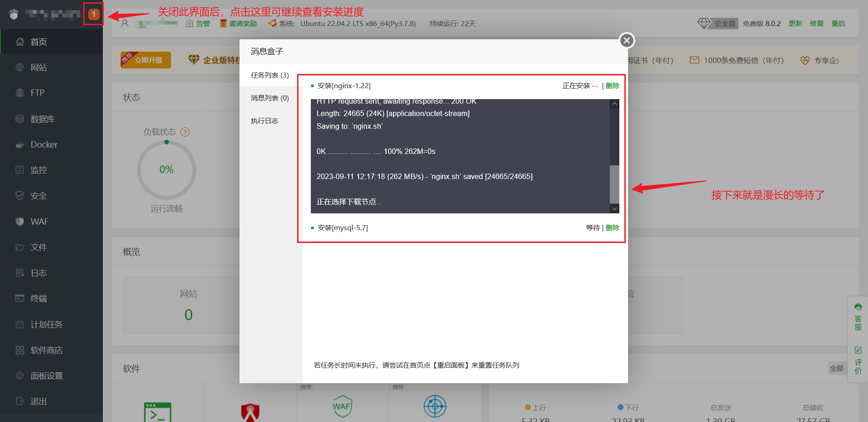Click the 企业版 diamond badge
868x422 pixels.
[717, 23]
